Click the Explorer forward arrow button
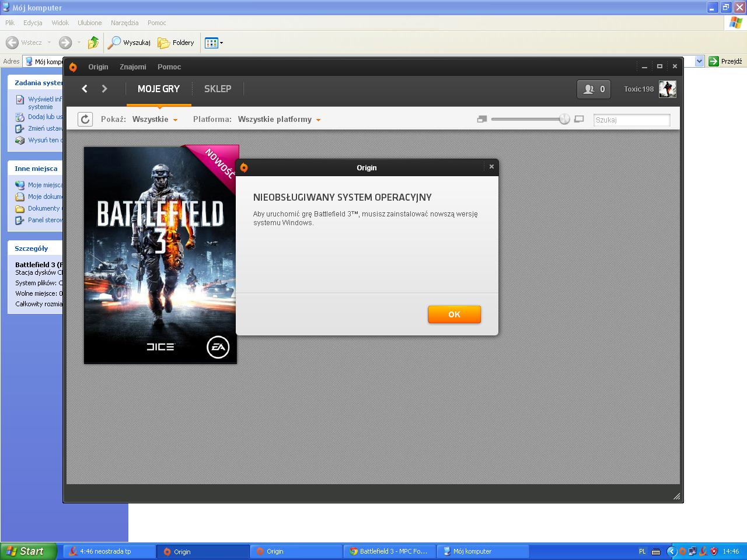This screenshot has width=747, height=560. pyautogui.click(x=65, y=43)
